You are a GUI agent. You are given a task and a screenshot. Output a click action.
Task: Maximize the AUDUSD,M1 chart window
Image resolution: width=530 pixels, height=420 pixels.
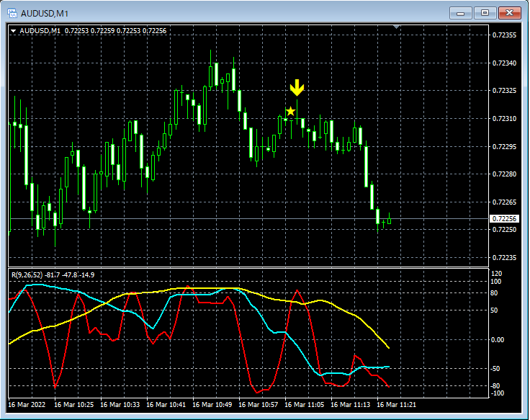(485, 13)
